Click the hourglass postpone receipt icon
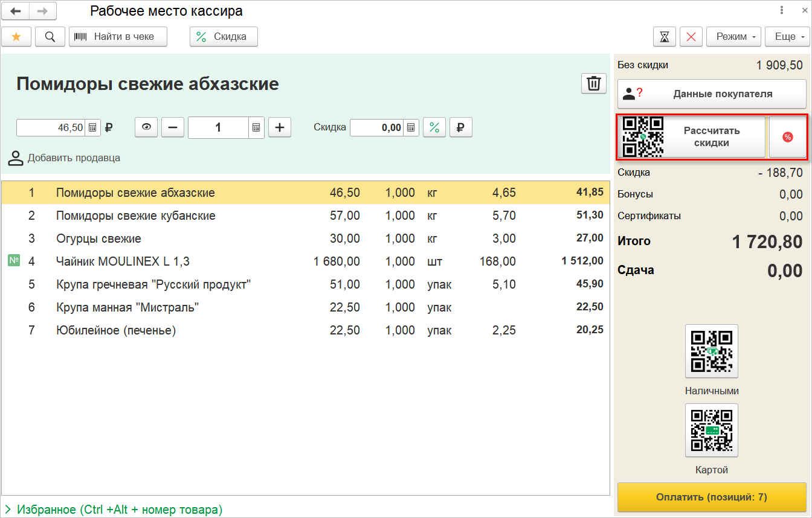Image resolution: width=812 pixels, height=518 pixels. coord(664,37)
